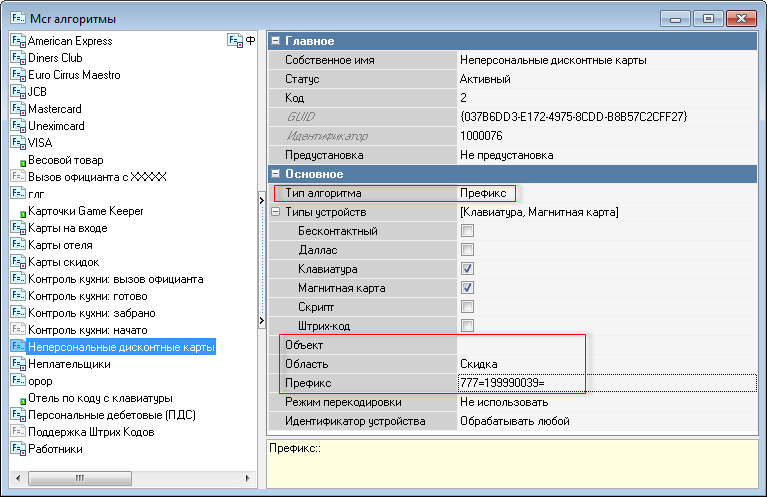Select Карты скидок in the algorithm list
This screenshot has width=767, height=497.
63,262
